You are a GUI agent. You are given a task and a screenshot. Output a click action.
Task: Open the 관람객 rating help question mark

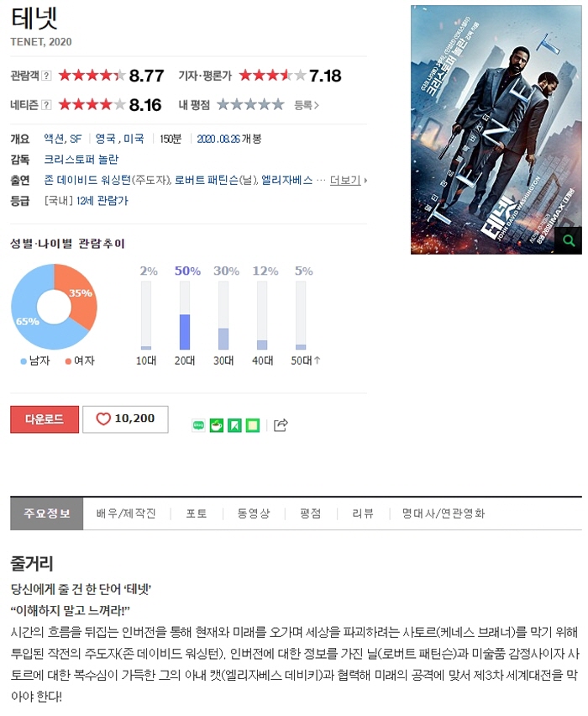click(46, 76)
